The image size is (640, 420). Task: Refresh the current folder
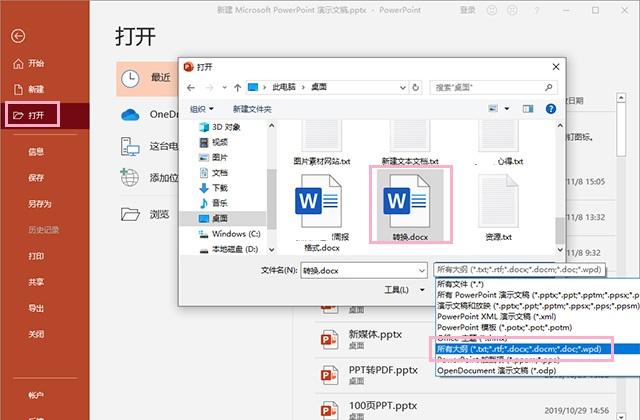[416, 87]
